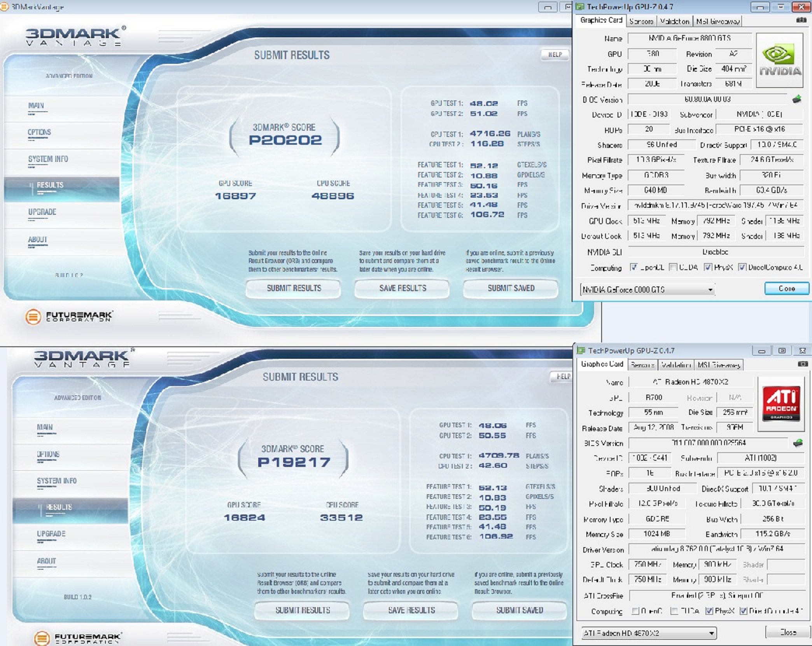Select Graphics Card tab in bottom GPU-Z
The width and height of the screenshot is (812, 646).
(602, 364)
